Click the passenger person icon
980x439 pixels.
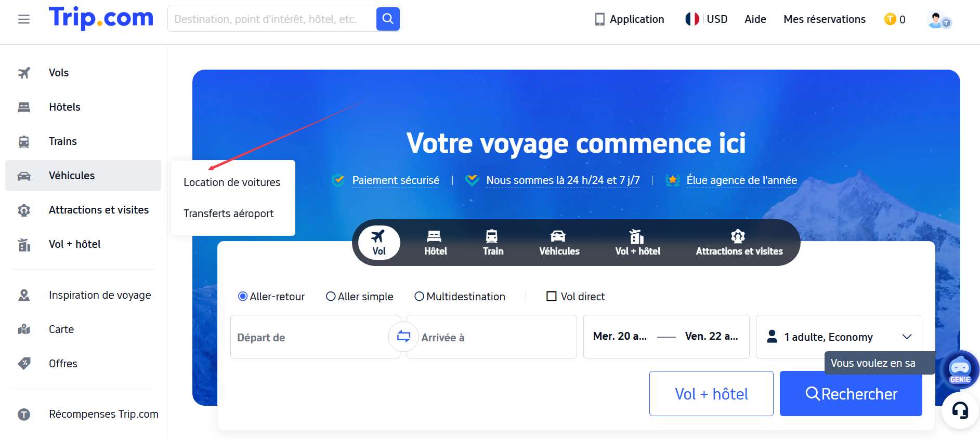772,337
